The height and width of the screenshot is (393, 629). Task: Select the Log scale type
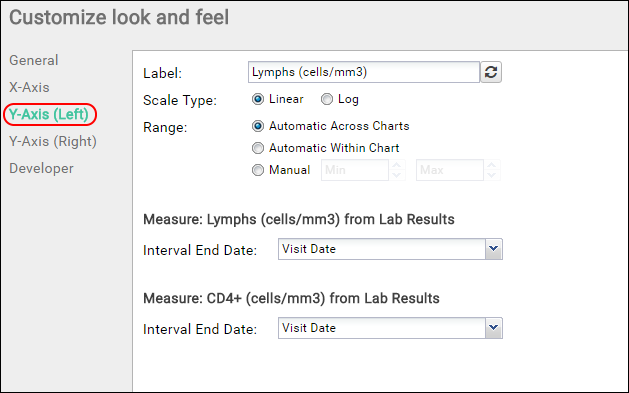click(327, 99)
